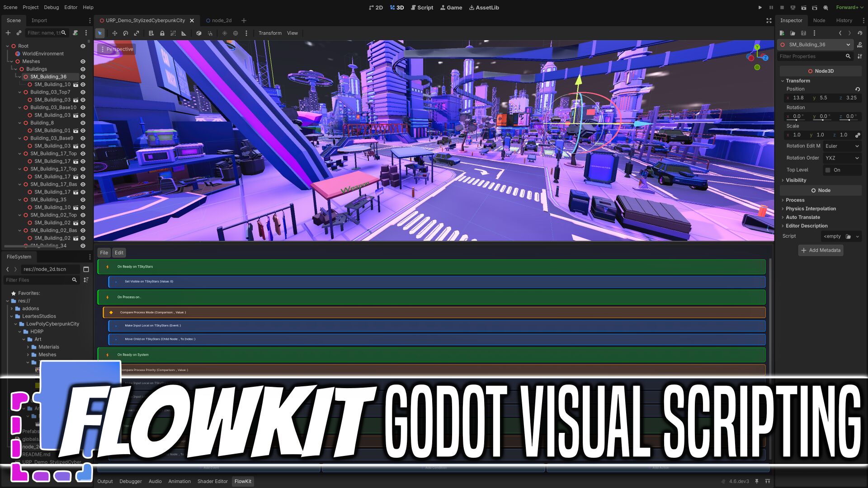Toggle visibility of SM_Building_36 in the scene tree
This screenshot has width=868, height=488.
pyautogui.click(x=83, y=76)
